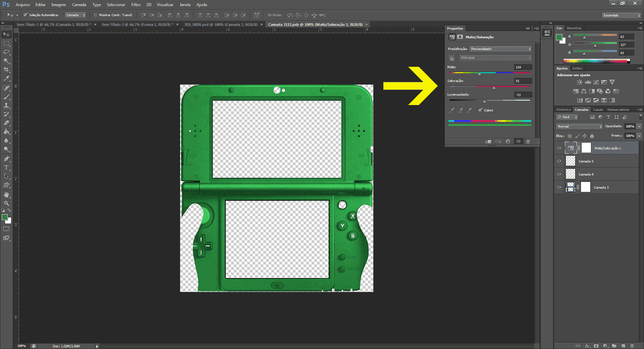This screenshot has height=349, width=644.
Task: Click the on-image adjustment hand icon
Action: (x=451, y=58)
